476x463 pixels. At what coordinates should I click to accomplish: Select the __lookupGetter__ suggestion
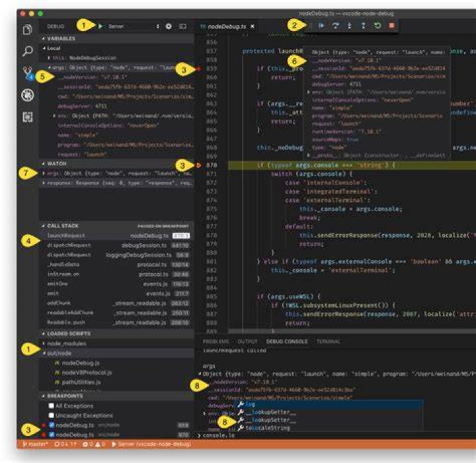tap(329, 412)
